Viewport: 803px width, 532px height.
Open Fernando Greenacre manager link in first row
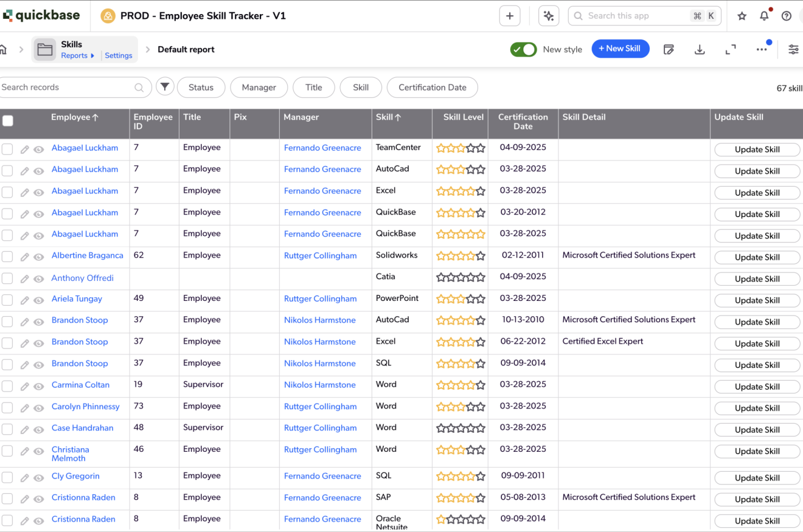coord(322,148)
